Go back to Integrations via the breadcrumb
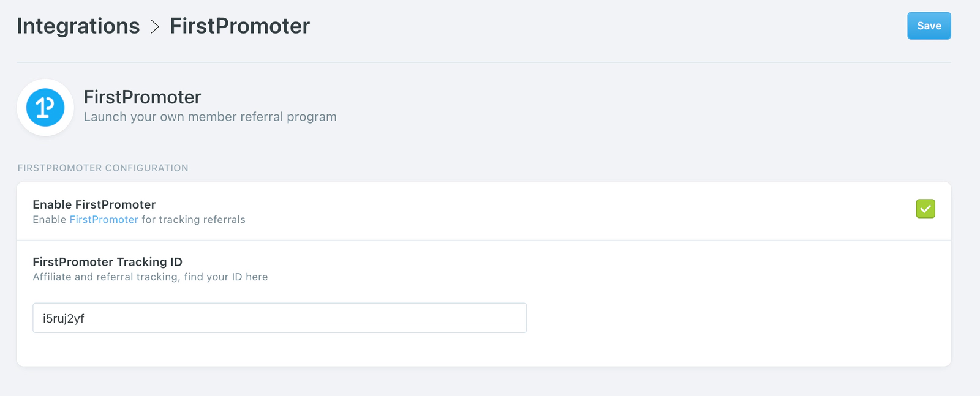Viewport: 980px width, 396px height. (78, 26)
